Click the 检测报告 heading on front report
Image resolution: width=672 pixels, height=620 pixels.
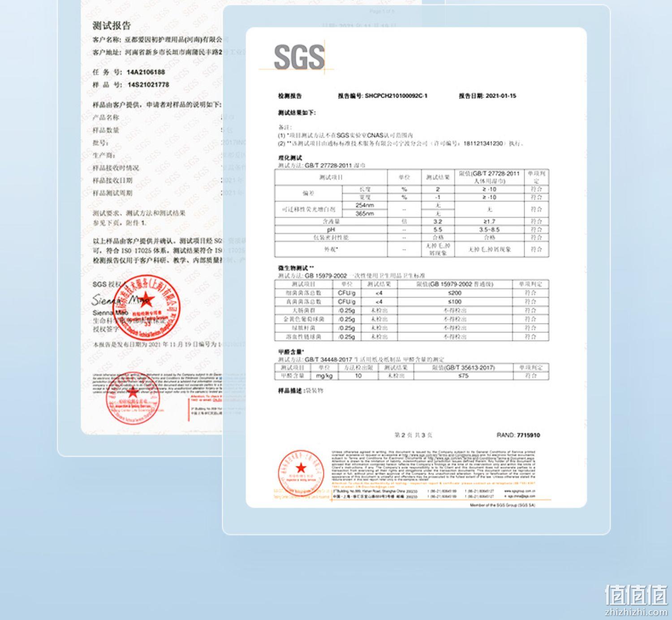click(290, 96)
